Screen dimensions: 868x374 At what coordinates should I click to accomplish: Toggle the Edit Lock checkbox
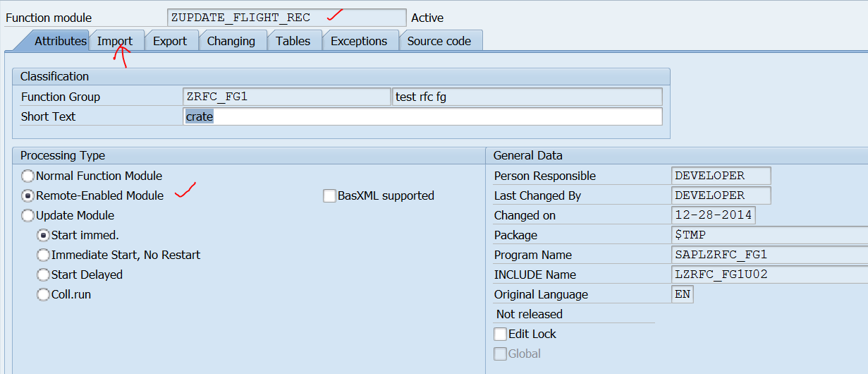tap(500, 334)
